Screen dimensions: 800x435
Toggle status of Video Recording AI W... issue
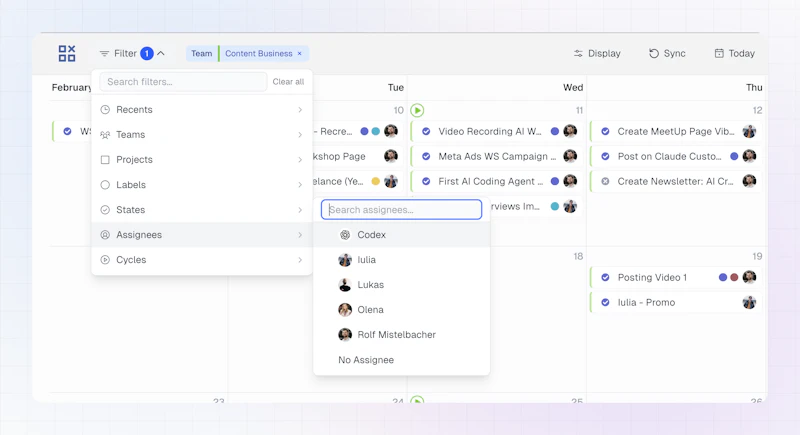pyautogui.click(x=426, y=131)
